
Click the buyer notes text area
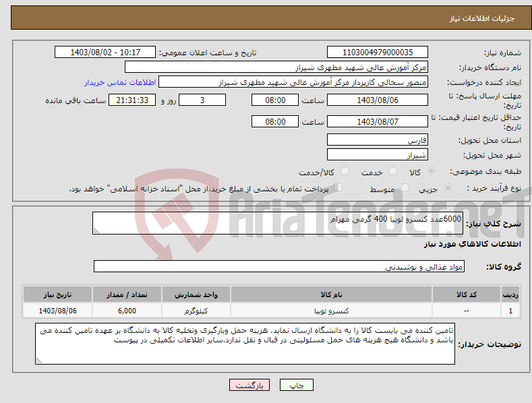tap(245, 344)
